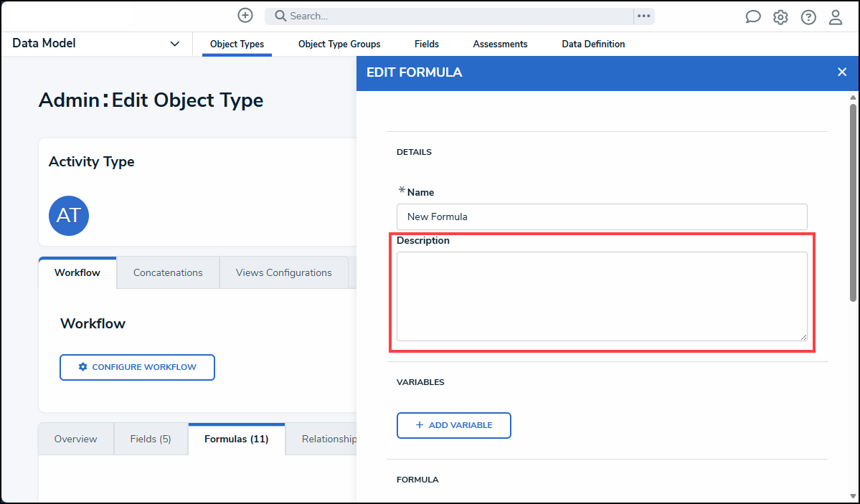
Task: Click into the formula Name field
Action: (601, 217)
